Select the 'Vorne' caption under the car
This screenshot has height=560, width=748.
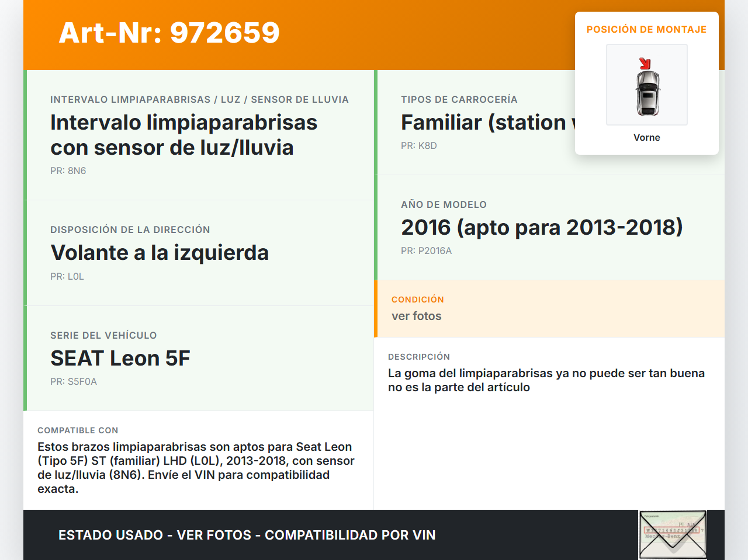click(x=647, y=137)
